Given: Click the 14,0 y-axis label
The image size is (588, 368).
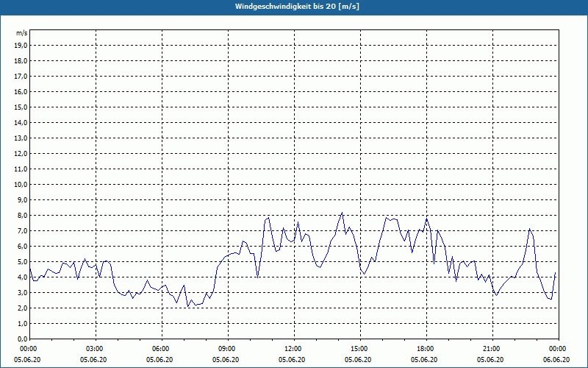Looking at the screenshot, I should [x=21, y=123].
